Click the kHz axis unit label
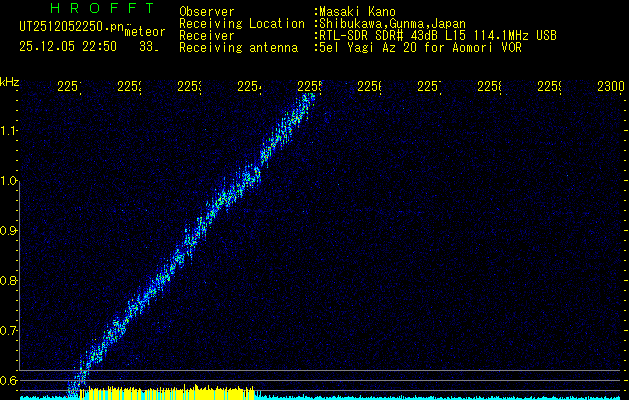 (10, 81)
